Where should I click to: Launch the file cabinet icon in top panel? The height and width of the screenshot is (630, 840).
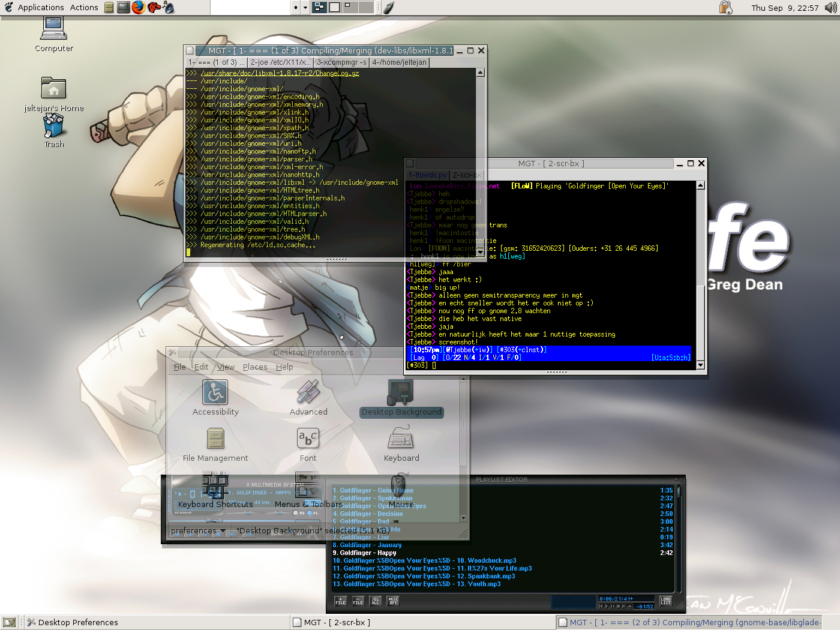109,7
